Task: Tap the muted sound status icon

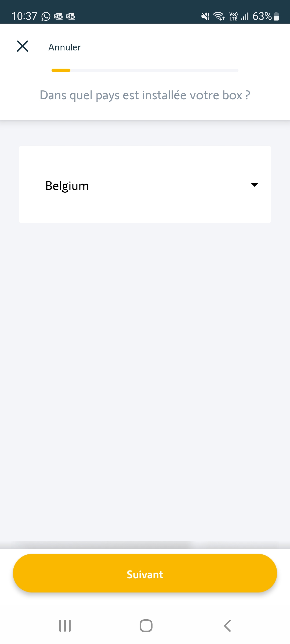Action: click(205, 17)
